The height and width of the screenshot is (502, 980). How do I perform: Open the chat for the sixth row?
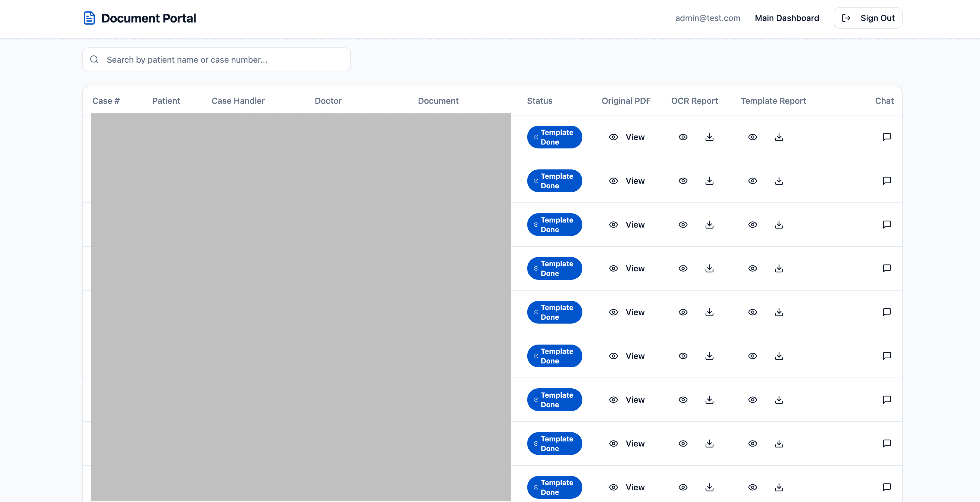887,356
